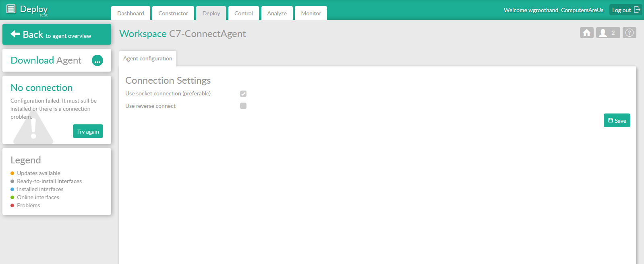Select the Analyze tab

(277, 13)
